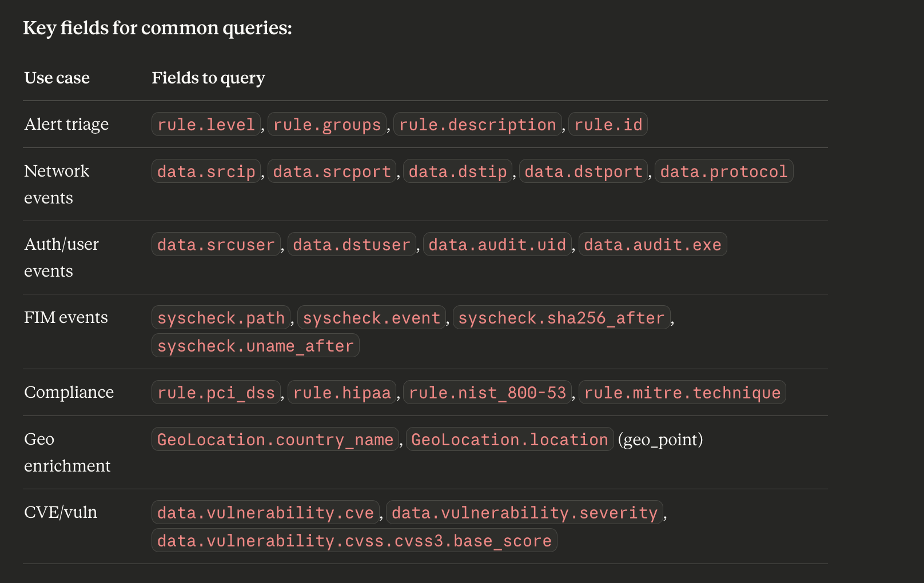Select the data.audit.uid field chip
This screenshot has height=583, width=924.
click(x=497, y=245)
